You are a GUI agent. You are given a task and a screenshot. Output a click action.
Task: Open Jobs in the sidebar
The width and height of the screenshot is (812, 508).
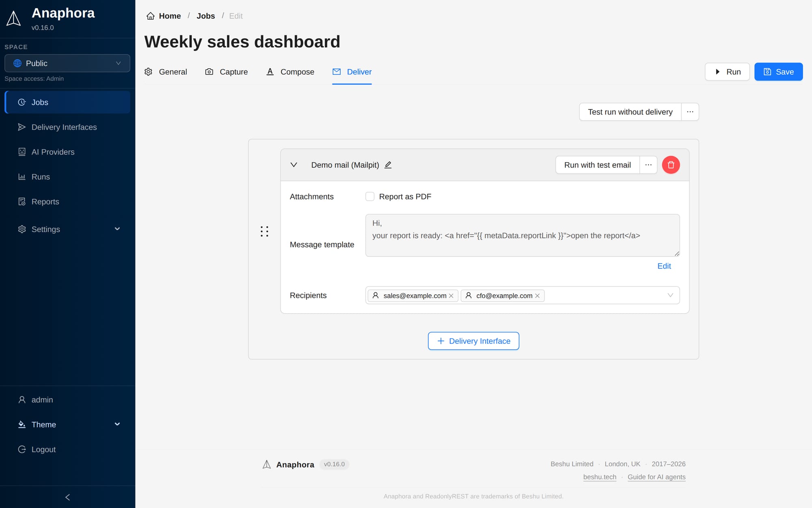coord(67,102)
